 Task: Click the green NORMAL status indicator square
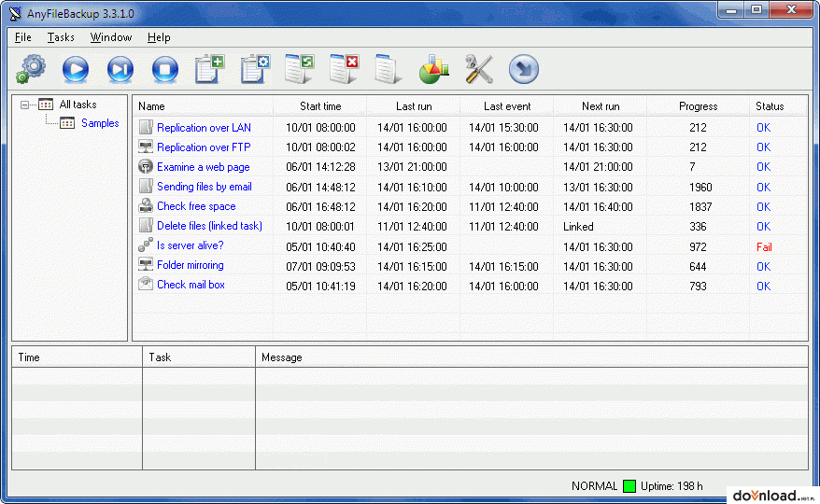pyautogui.click(x=629, y=486)
